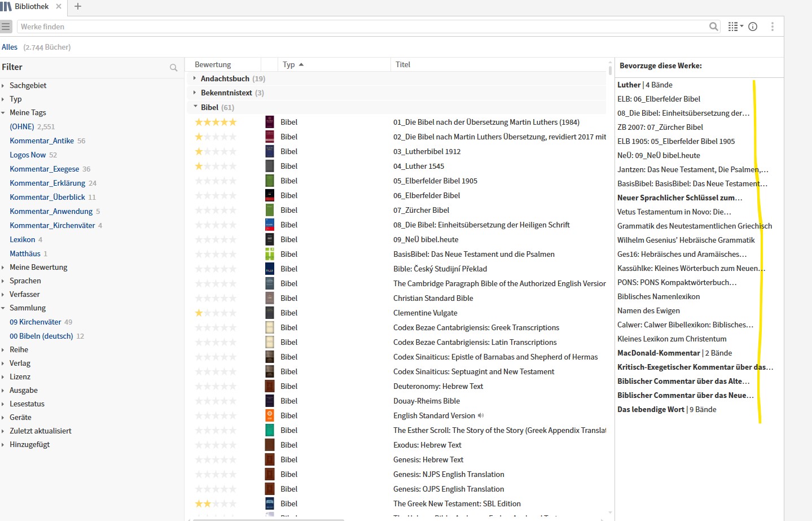Image resolution: width=812 pixels, height=521 pixels.
Task: Close the Bibliothek tab
Action: click(x=59, y=7)
